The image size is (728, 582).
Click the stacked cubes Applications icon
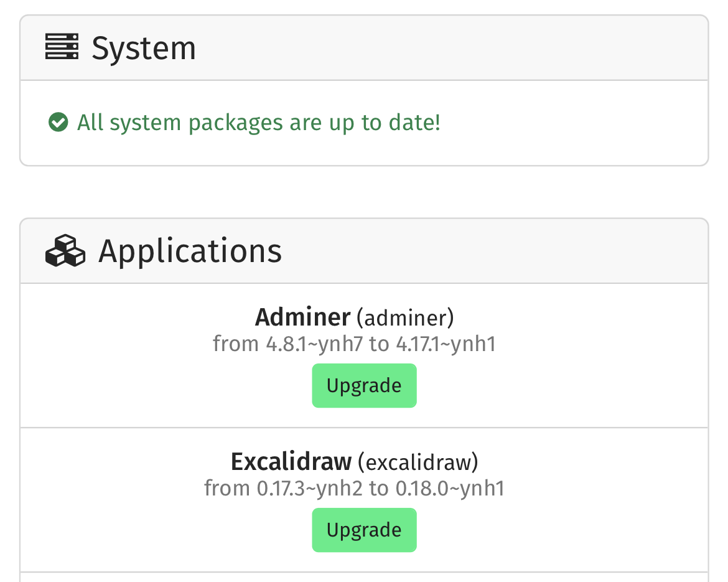[65, 251]
